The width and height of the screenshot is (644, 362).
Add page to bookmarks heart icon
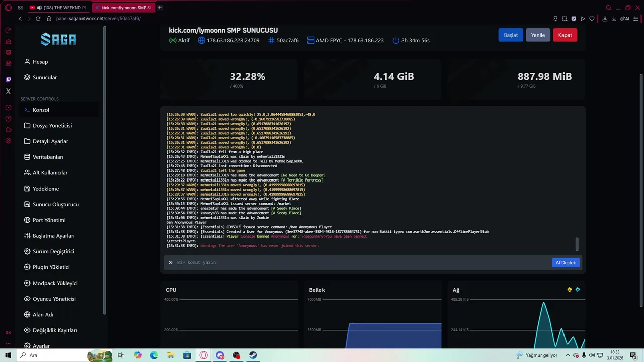pos(592,19)
